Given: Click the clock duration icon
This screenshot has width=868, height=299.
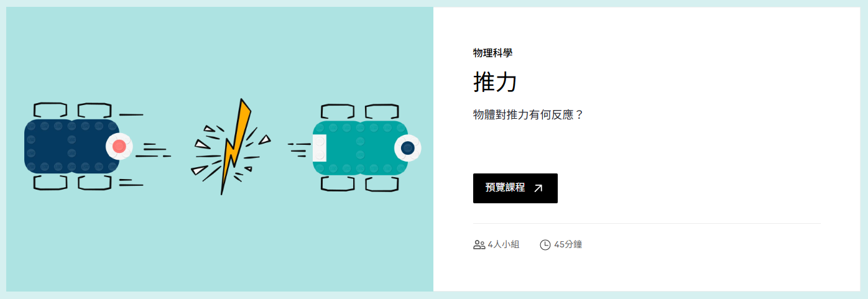Looking at the screenshot, I should tap(545, 245).
